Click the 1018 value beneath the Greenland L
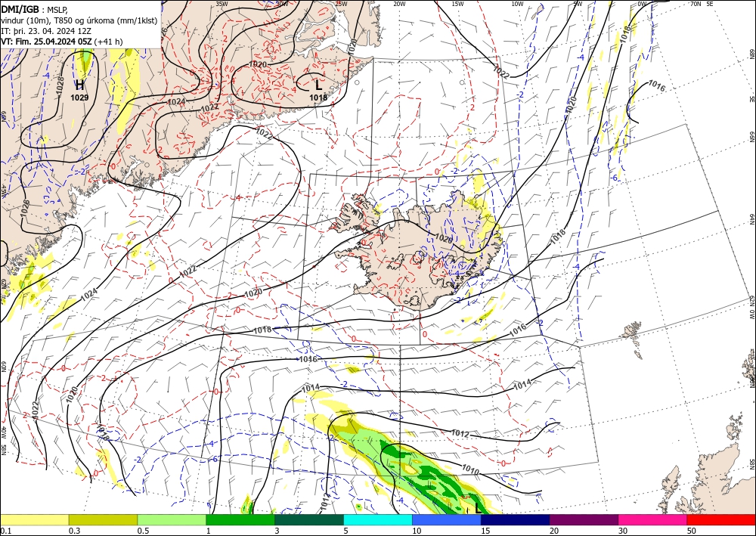This screenshot has width=756, height=536. (318, 98)
